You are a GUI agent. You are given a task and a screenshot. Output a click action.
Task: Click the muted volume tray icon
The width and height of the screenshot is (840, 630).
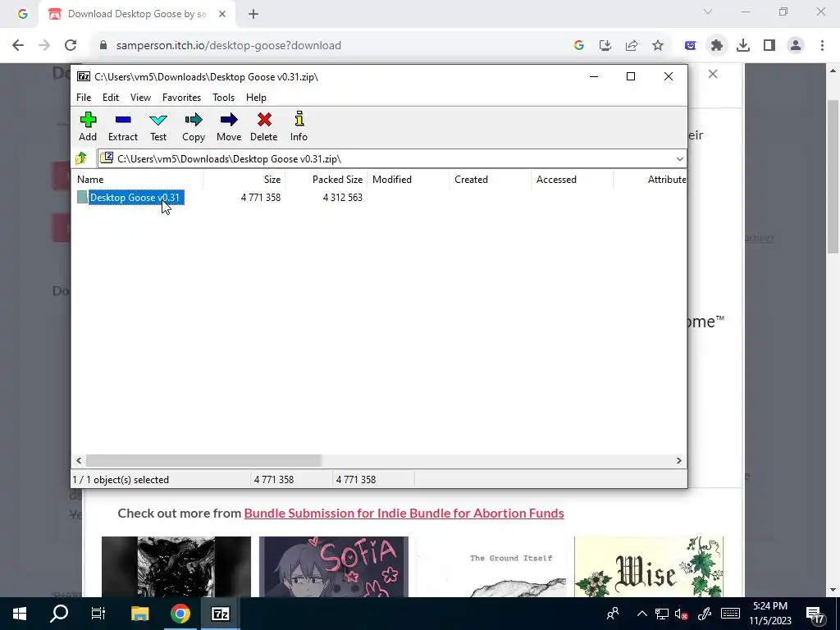pos(682,614)
